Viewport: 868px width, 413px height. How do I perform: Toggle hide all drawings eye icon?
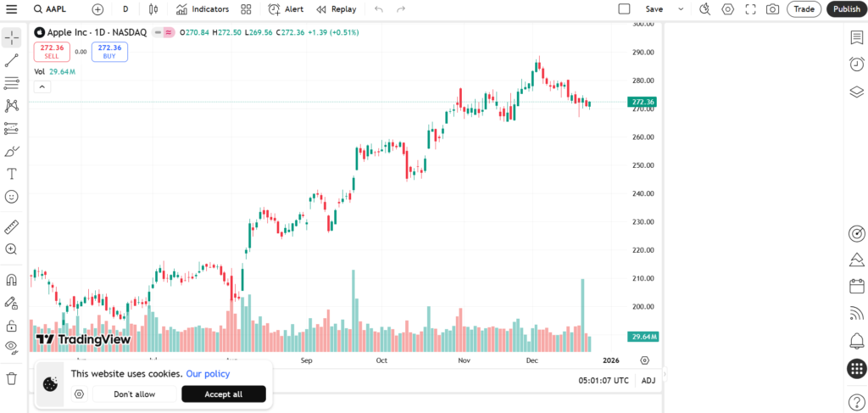pos(12,347)
